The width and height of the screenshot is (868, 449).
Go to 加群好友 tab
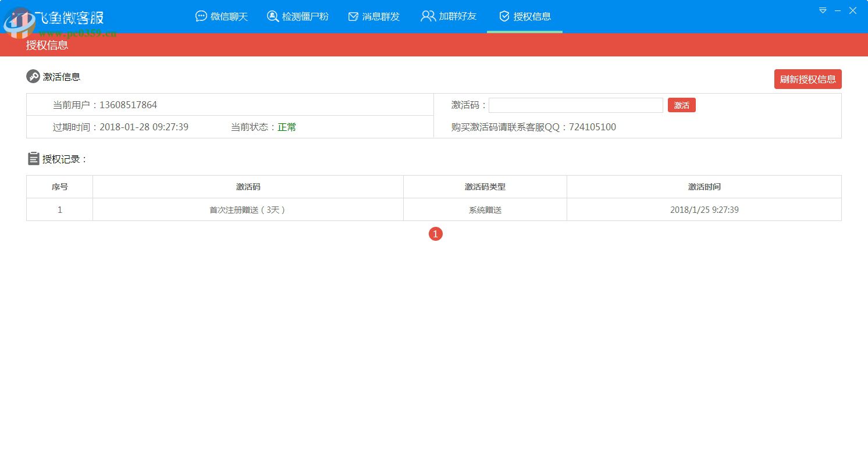(x=449, y=16)
